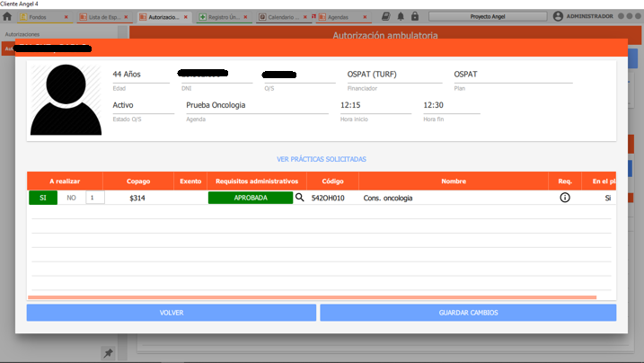Click the APROBADA status button

coord(251,198)
